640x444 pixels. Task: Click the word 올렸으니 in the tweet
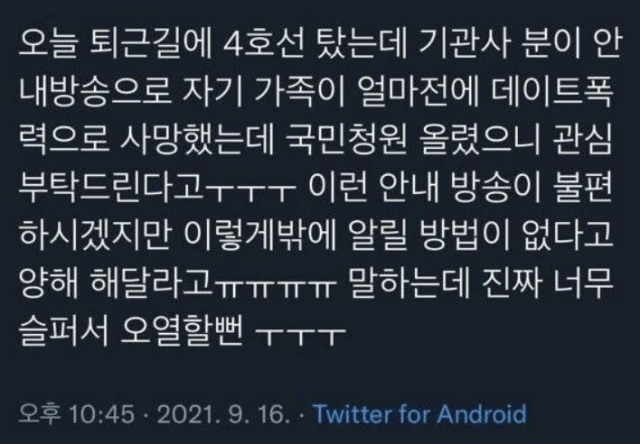click(x=480, y=141)
